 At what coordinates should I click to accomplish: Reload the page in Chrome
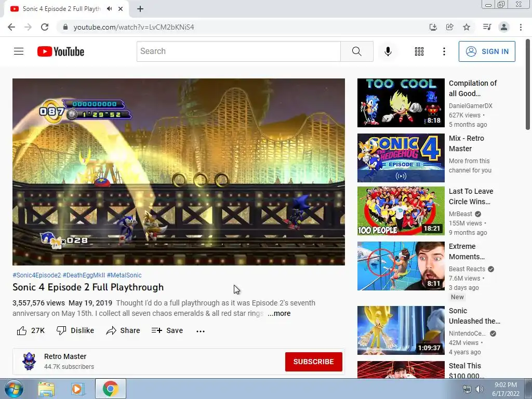[45, 27]
